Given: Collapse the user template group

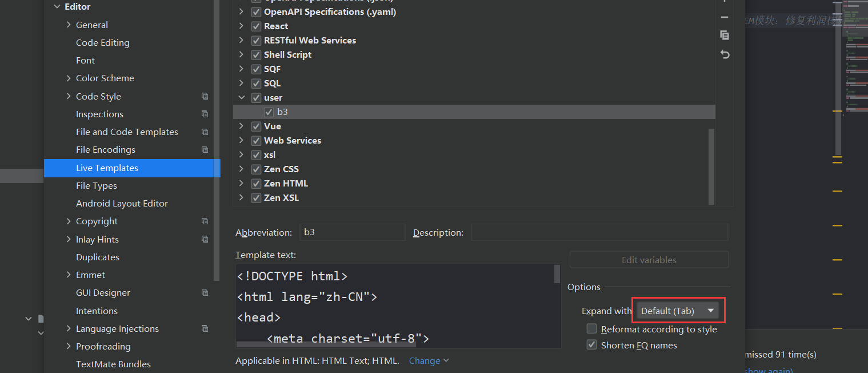Looking at the screenshot, I should 241,98.
